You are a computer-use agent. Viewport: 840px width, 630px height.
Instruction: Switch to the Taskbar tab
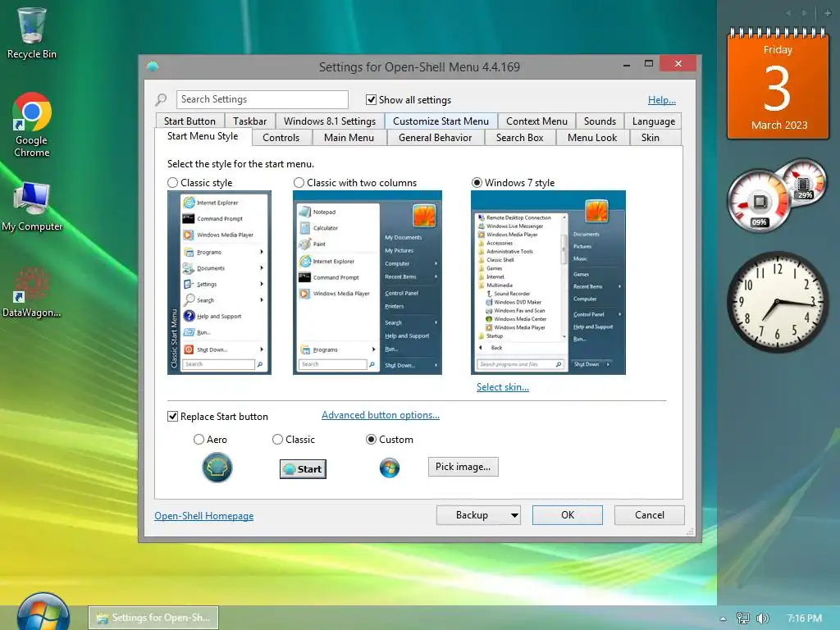(x=249, y=121)
